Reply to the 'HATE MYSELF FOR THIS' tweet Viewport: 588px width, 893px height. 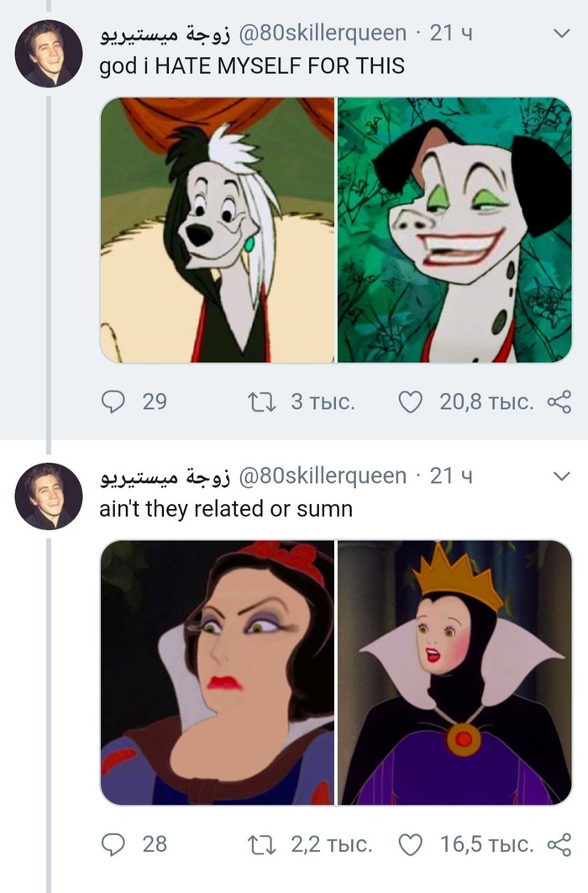113,402
